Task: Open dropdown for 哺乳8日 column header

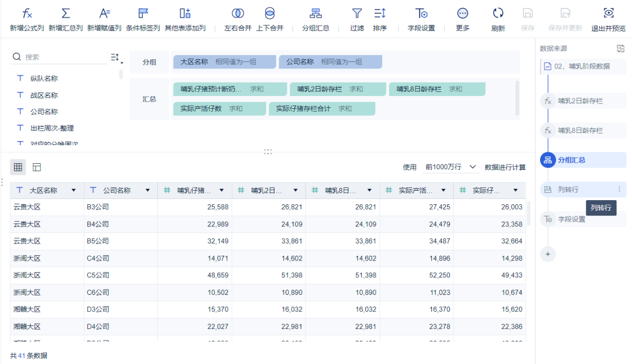Action: (369, 190)
